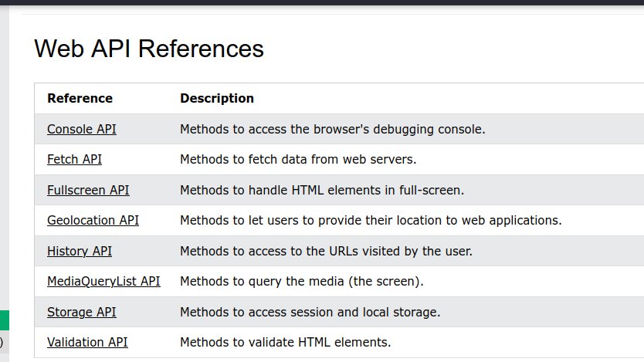Click "Methods to access session and local storage."

[310, 313]
